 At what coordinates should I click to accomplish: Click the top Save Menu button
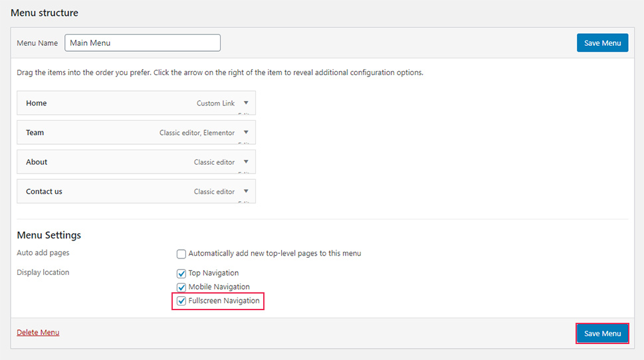coord(602,43)
